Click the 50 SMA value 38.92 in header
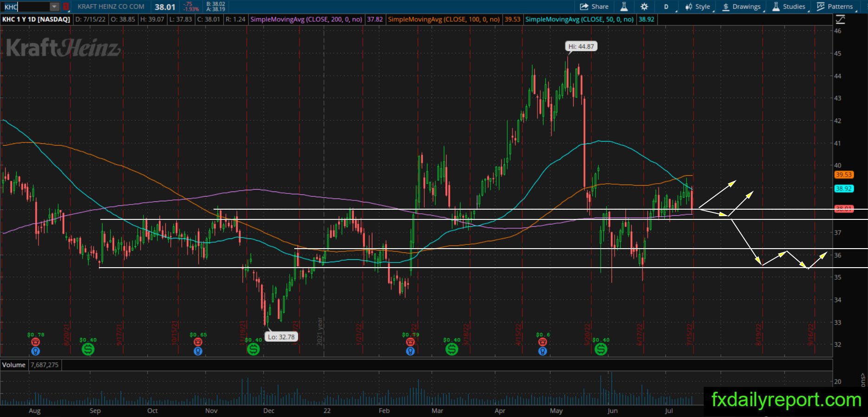This screenshot has width=868, height=417. (x=646, y=19)
